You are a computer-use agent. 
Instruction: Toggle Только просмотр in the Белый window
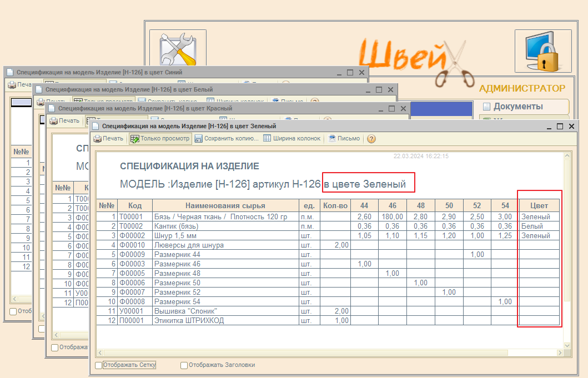coord(103,101)
